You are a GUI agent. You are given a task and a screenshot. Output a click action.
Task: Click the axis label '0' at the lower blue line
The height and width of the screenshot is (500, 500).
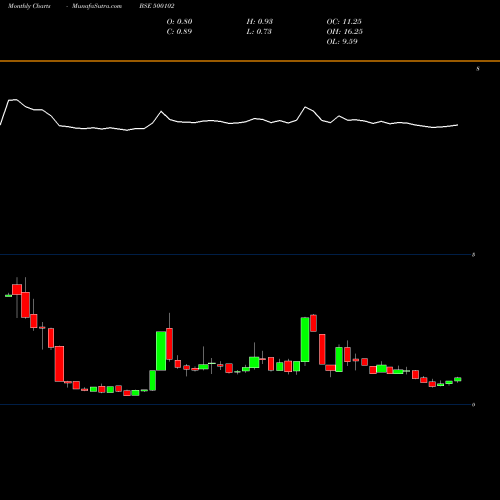click(473, 405)
